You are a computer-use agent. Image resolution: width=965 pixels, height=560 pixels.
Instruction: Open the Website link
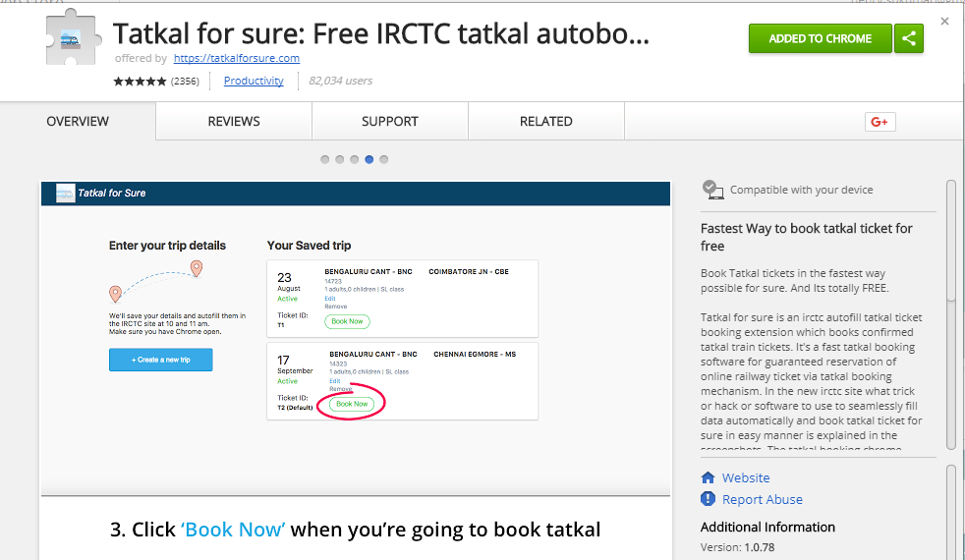(x=746, y=477)
